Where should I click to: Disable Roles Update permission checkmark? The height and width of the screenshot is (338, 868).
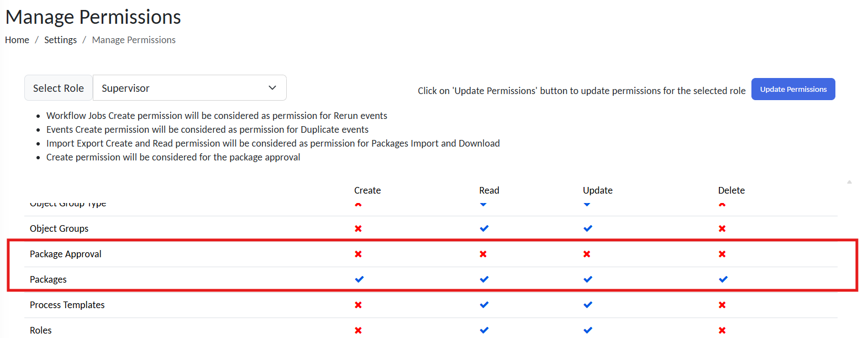tap(588, 330)
